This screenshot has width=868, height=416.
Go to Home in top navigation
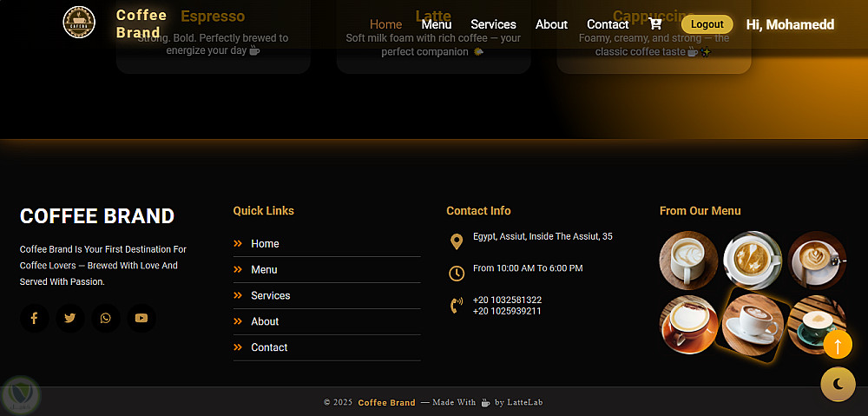point(386,24)
